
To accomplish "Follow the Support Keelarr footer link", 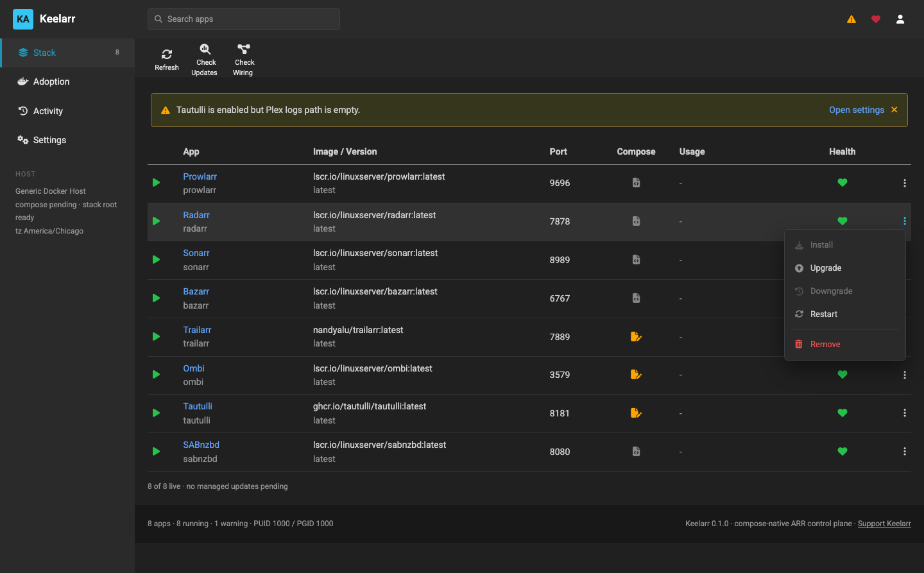I will pos(884,524).
